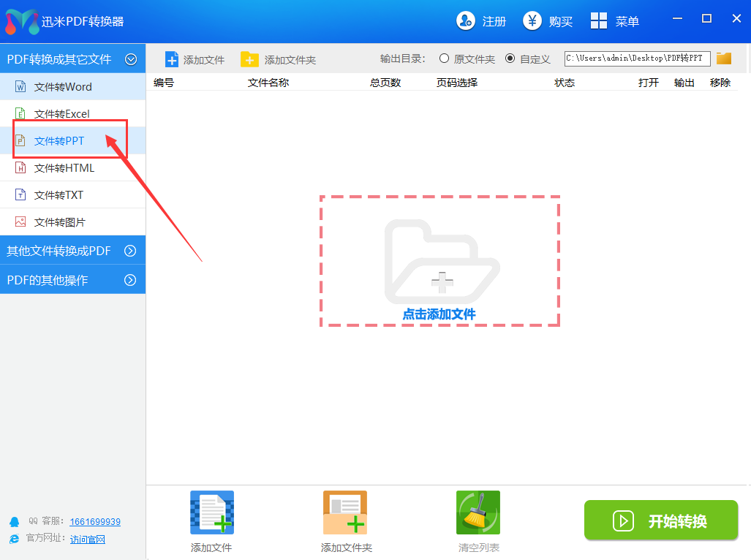
Task: Expand the 其他文件转换成PDF section
Action: tap(131, 251)
